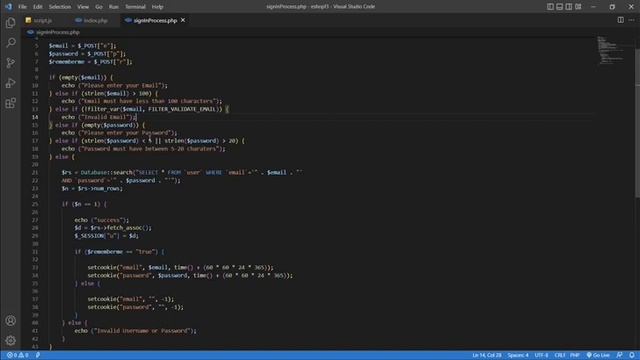Change UTF-8 file encoding
Screen dimensions: 640x360
[x=542, y=355]
